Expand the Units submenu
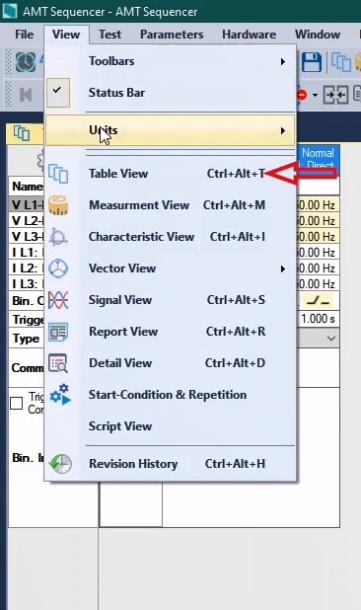The height and width of the screenshot is (610, 361). click(x=170, y=130)
